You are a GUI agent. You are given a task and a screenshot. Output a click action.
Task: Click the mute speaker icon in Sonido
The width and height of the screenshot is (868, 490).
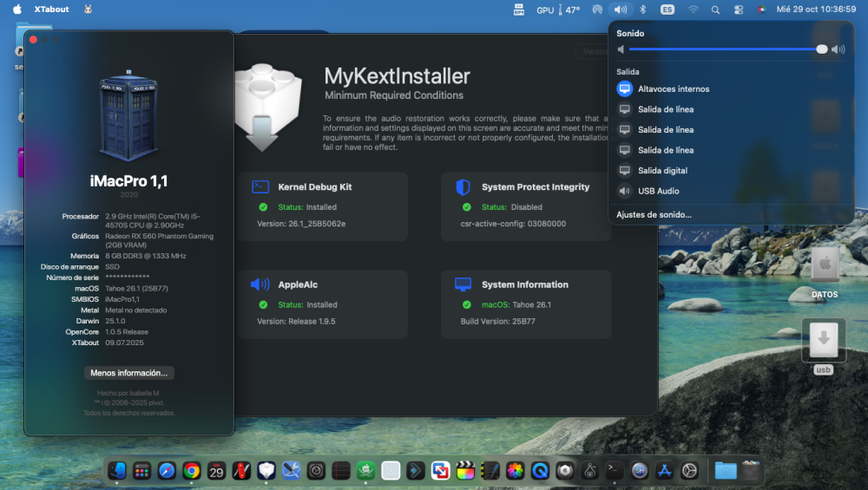click(x=621, y=49)
